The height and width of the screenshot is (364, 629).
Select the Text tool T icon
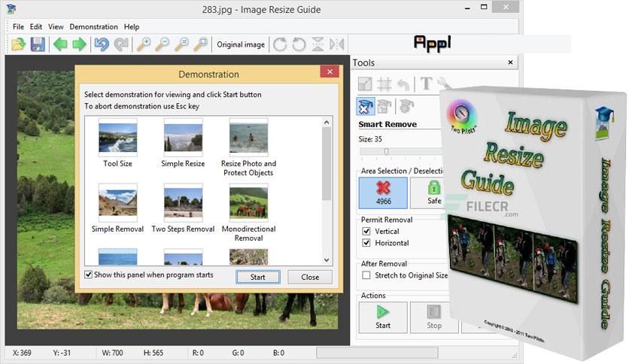pos(426,83)
